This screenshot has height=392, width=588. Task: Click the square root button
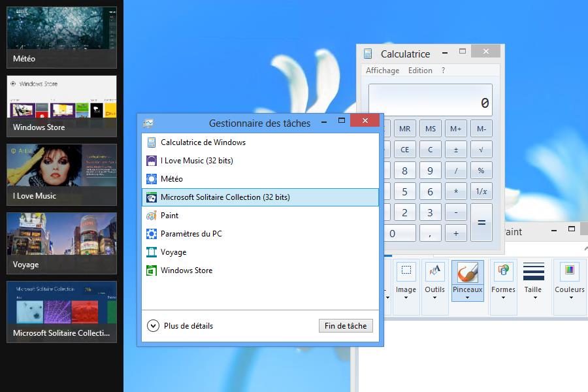(x=482, y=150)
